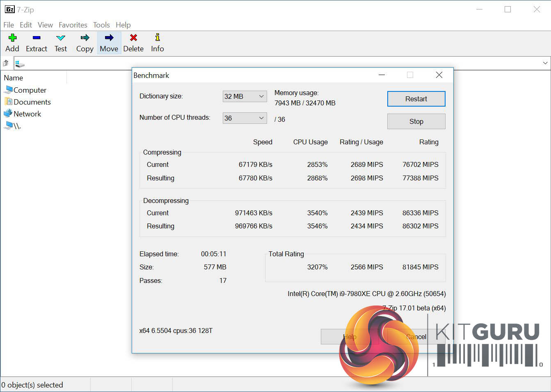The height and width of the screenshot is (392, 551).
Task: Click the Move toolbar icon
Action: [109, 38]
